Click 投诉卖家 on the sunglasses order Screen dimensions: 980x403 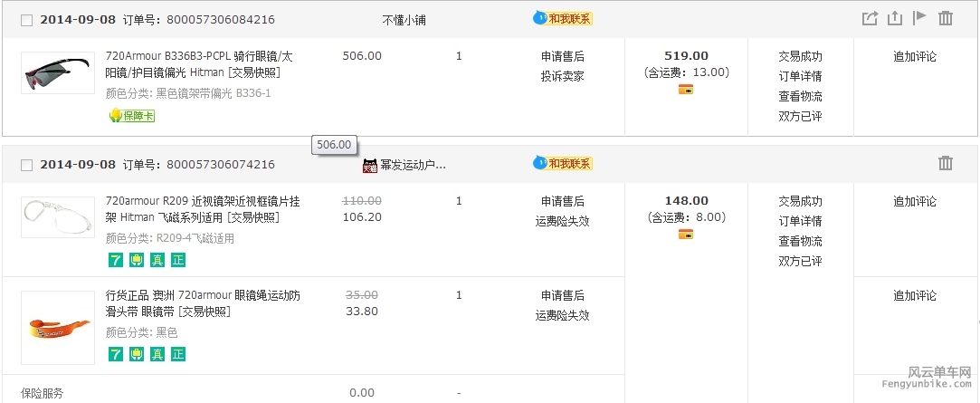(x=562, y=76)
